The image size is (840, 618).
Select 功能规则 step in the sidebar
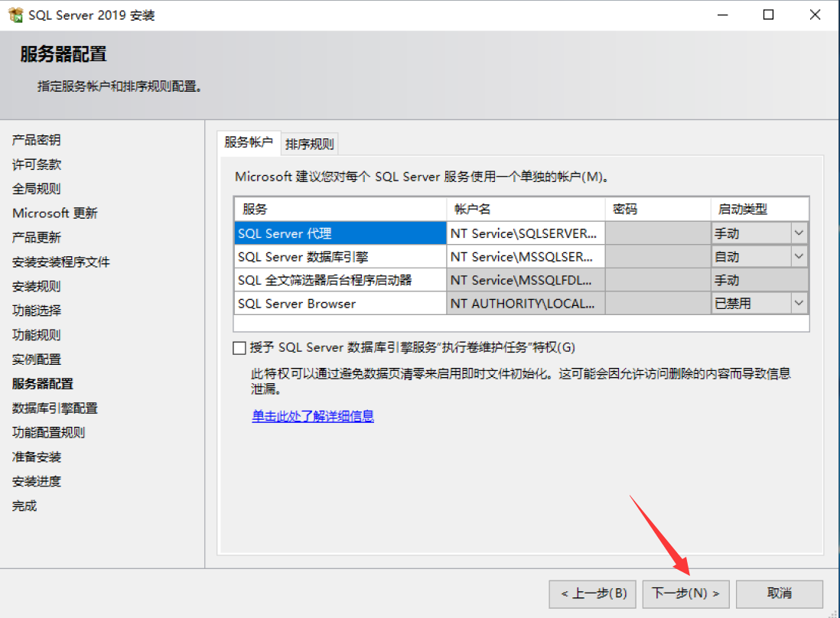tap(37, 335)
